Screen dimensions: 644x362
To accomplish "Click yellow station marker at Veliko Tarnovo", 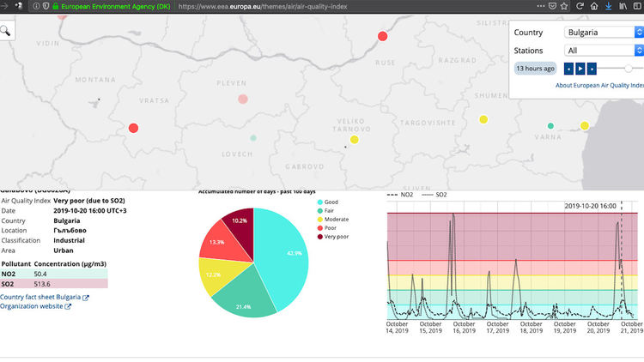I will tap(354, 139).
